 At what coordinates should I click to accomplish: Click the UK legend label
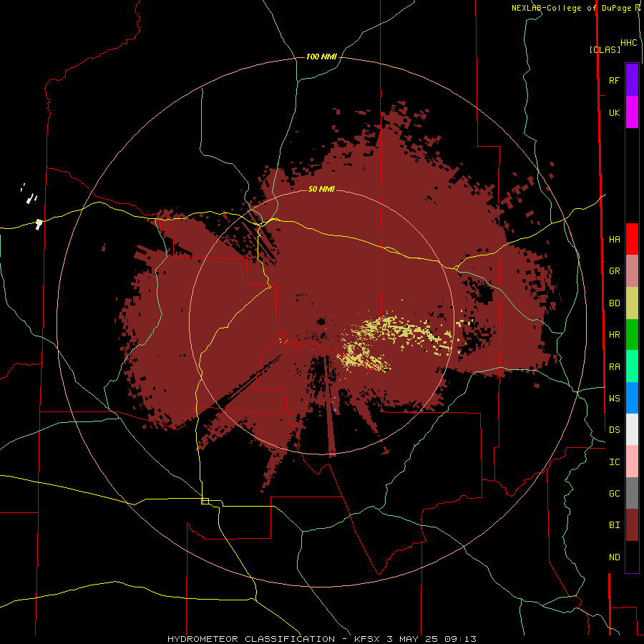(614, 112)
